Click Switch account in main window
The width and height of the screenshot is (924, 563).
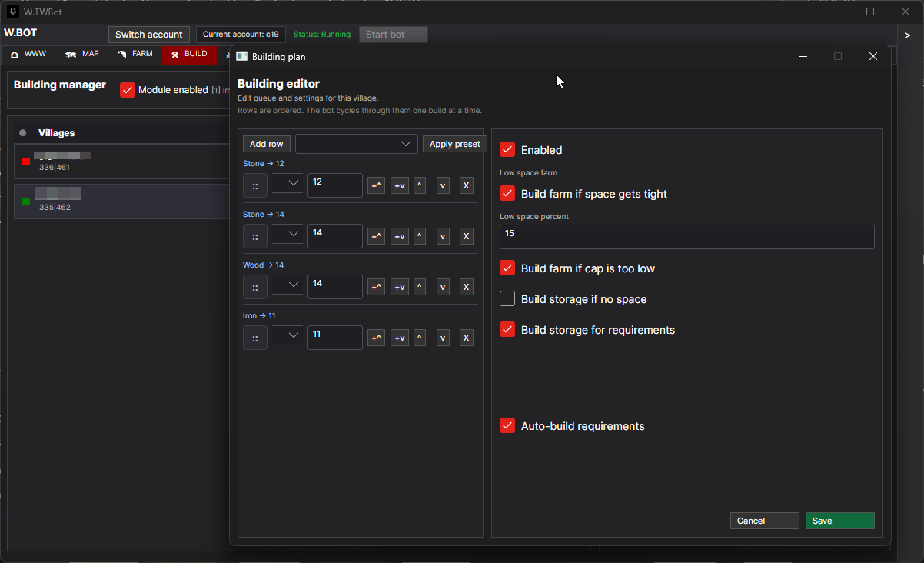pyautogui.click(x=149, y=35)
